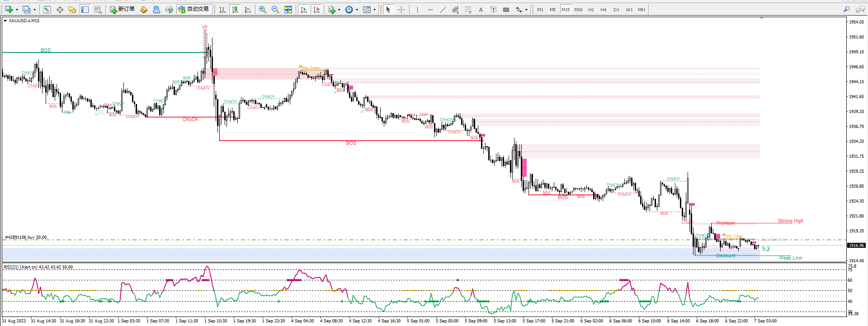Select the crosshair cursor tool
The width and height of the screenshot is (868, 326).
(x=401, y=9)
